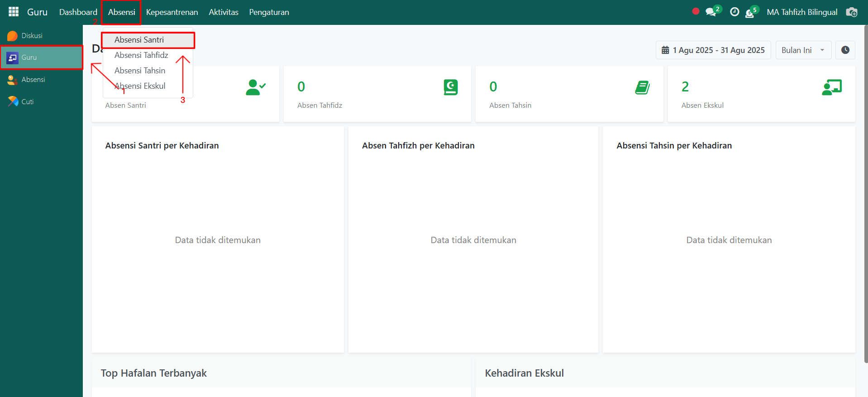This screenshot has height=397, width=868.
Task: Open Diskusi in the left sidebar
Action: [32, 36]
